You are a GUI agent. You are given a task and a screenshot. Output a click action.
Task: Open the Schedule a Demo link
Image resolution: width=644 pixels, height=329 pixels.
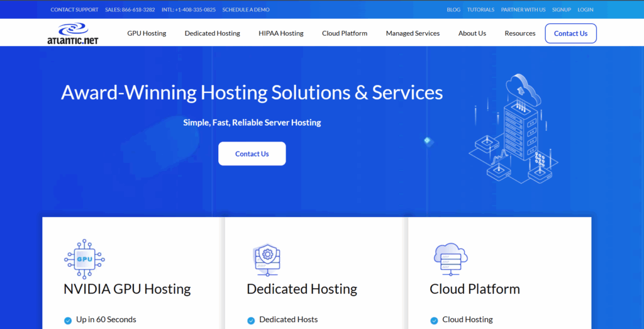(246, 9)
